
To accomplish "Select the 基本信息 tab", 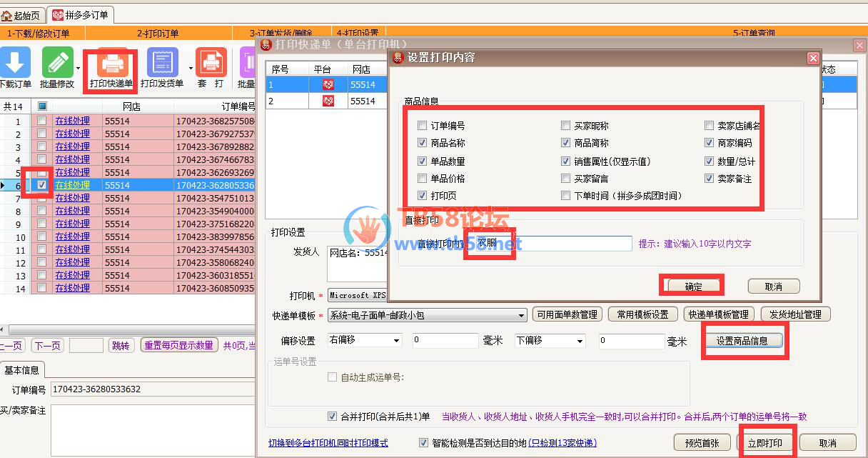I will tap(22, 370).
